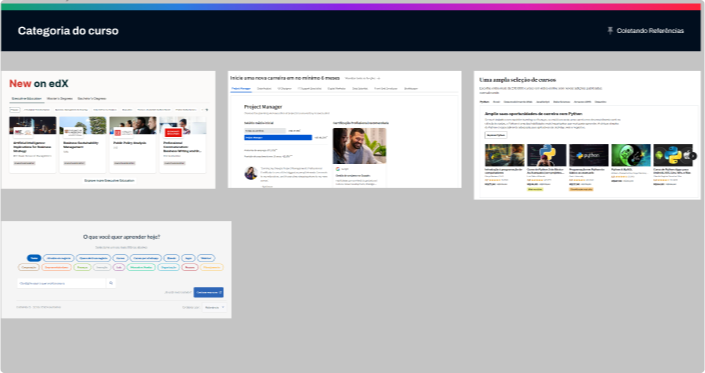Select the Python tab in the course selection
Screen dimensions: 705x373
tap(484, 102)
